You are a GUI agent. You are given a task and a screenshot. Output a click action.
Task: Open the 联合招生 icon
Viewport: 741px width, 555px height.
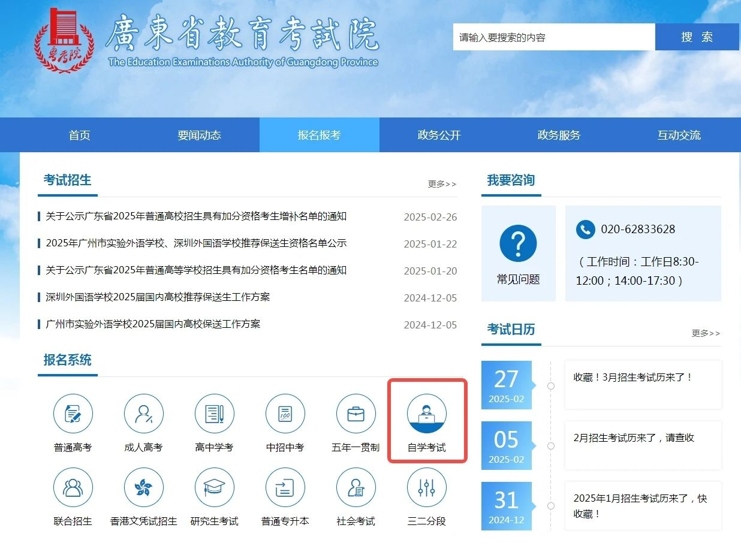tap(73, 487)
